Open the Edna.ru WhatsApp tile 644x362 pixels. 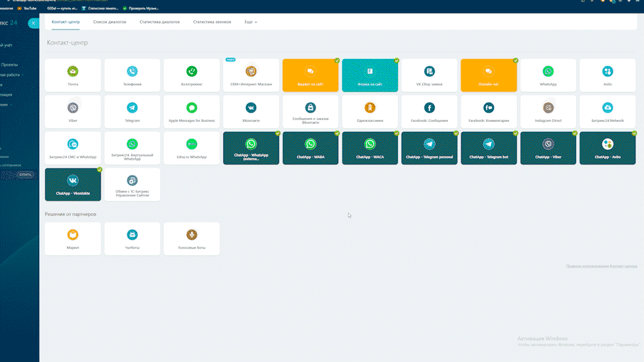point(192,148)
